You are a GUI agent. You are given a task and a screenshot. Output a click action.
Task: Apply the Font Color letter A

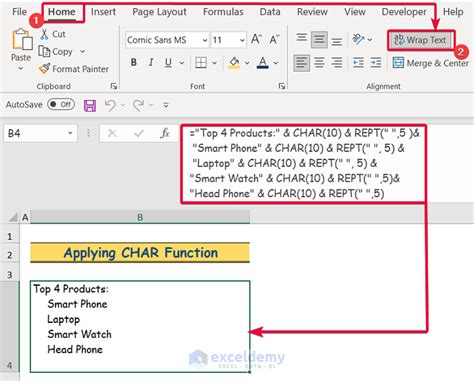pos(263,62)
